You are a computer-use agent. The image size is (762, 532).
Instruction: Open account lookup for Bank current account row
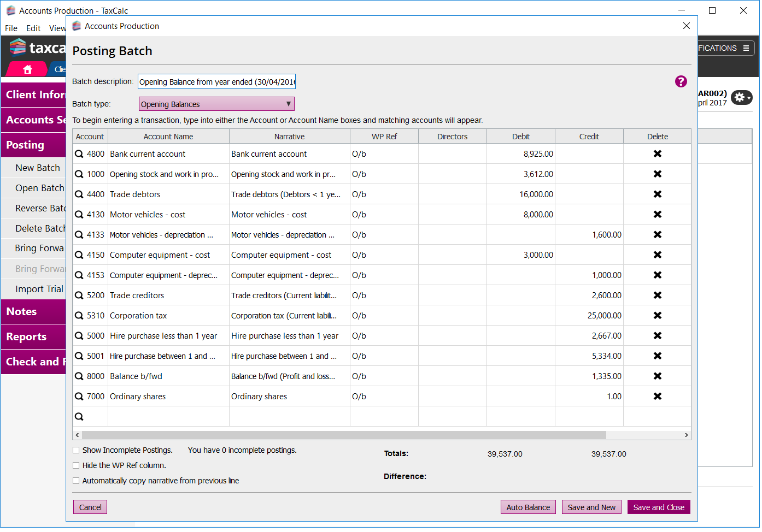coord(79,155)
